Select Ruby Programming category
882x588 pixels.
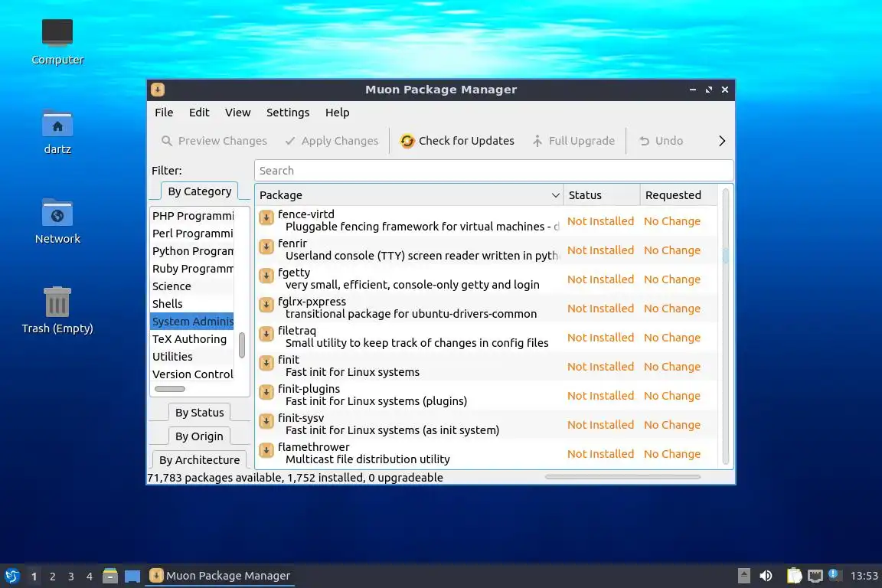(x=192, y=269)
